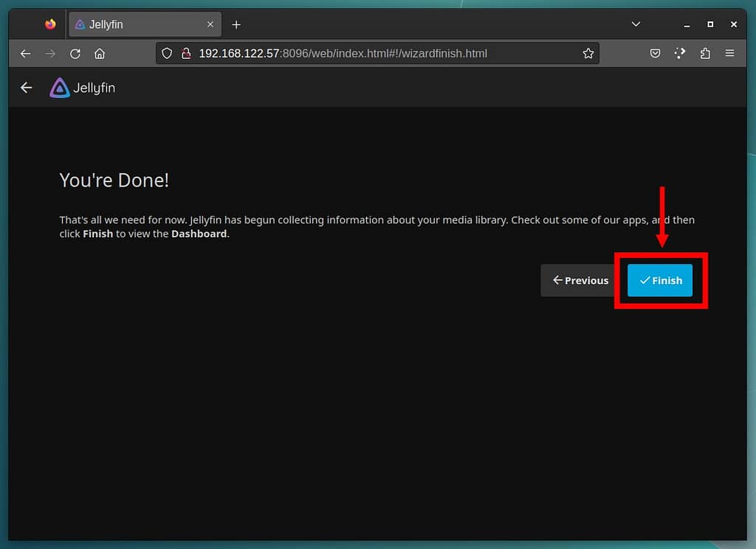Reload the current page

(x=75, y=54)
